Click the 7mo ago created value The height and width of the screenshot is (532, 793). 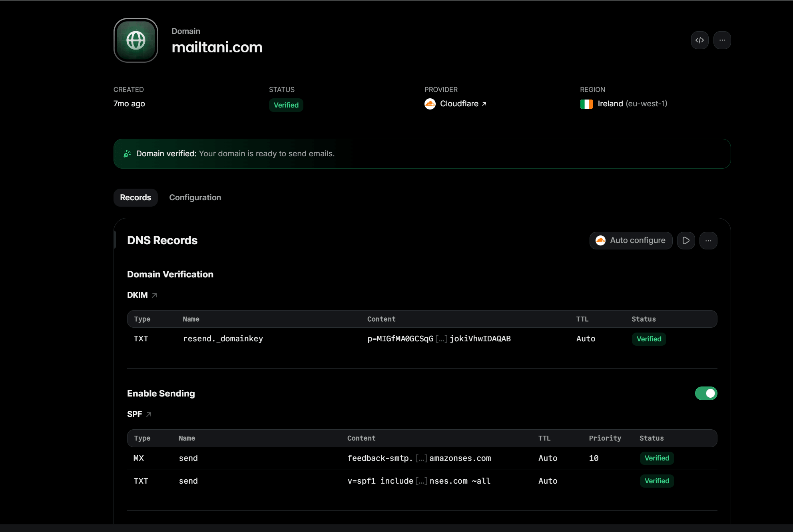pos(129,104)
